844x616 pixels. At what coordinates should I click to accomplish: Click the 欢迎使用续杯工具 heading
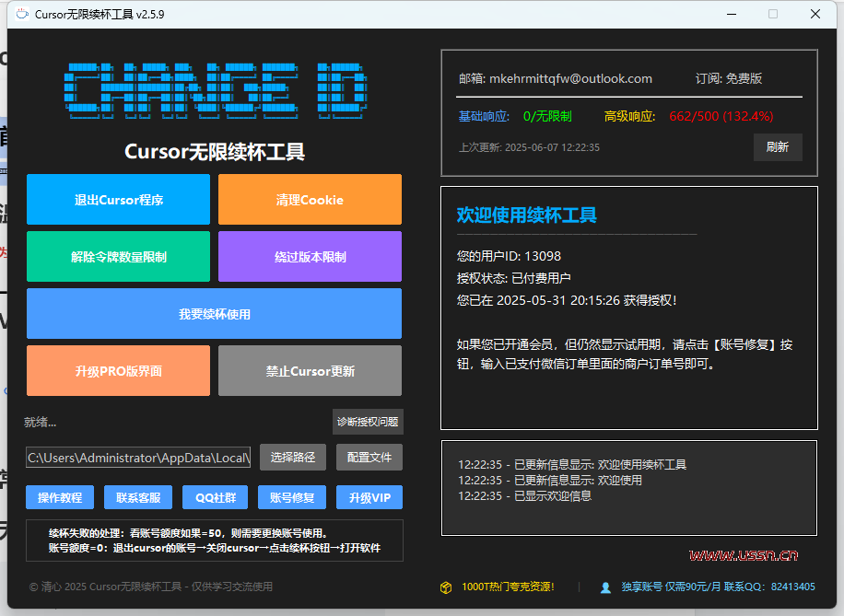click(526, 215)
